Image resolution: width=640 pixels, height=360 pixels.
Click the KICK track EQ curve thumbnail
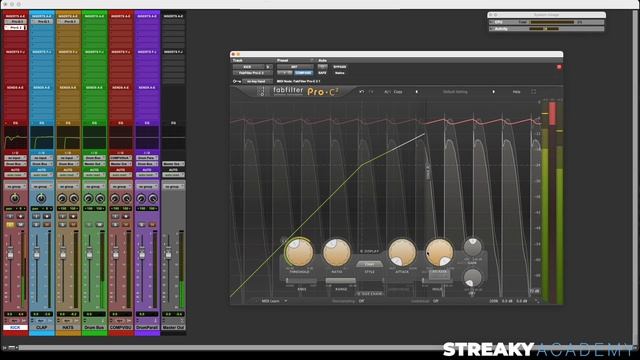(16, 138)
